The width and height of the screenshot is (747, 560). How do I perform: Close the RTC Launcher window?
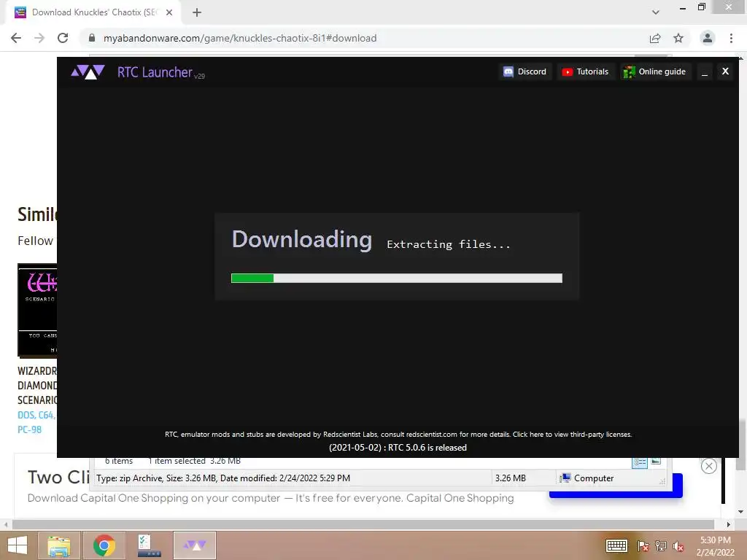click(x=725, y=71)
